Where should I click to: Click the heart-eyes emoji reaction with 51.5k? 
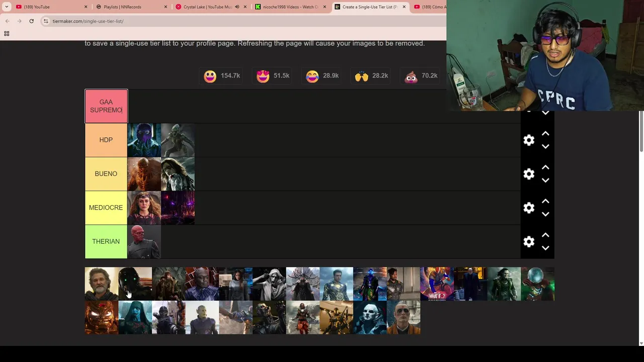pyautogui.click(x=273, y=76)
